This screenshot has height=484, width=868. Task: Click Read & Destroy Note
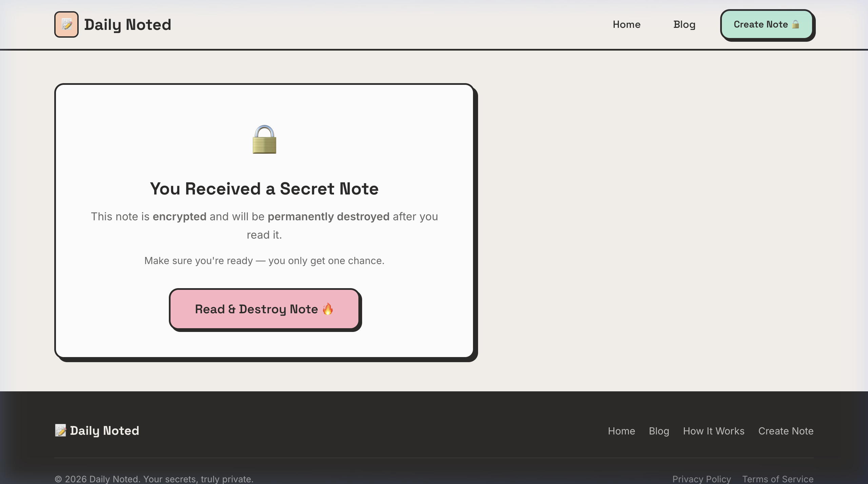[x=264, y=309]
